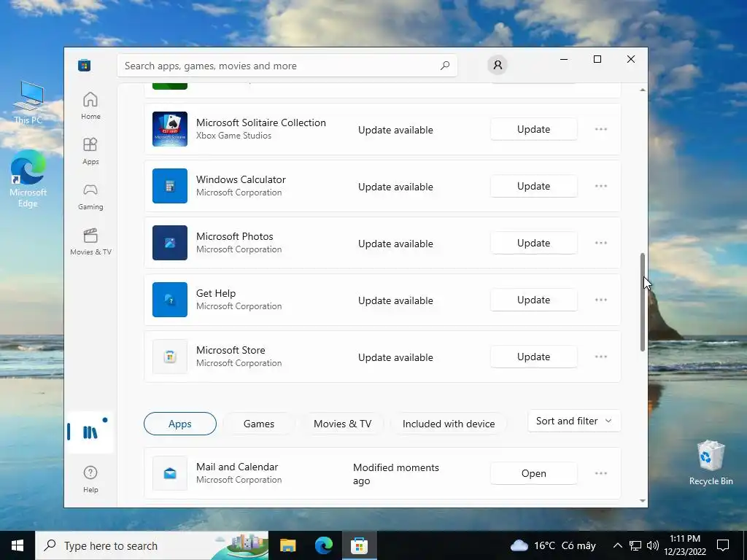Open the Home section in sidebar

point(90,106)
